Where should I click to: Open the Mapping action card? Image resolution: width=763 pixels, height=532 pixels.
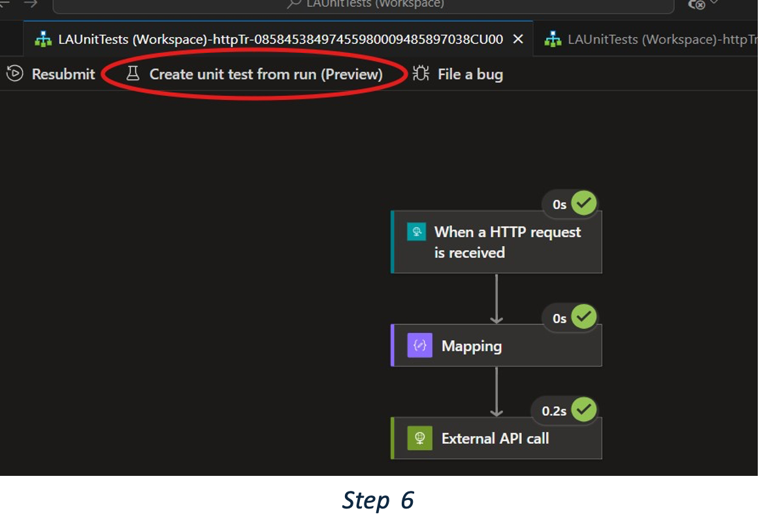496,346
